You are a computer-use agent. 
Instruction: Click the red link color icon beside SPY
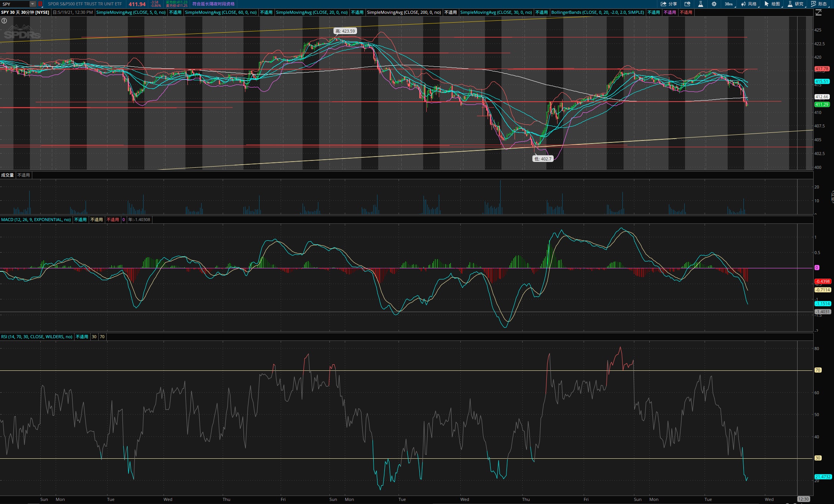click(40, 4)
